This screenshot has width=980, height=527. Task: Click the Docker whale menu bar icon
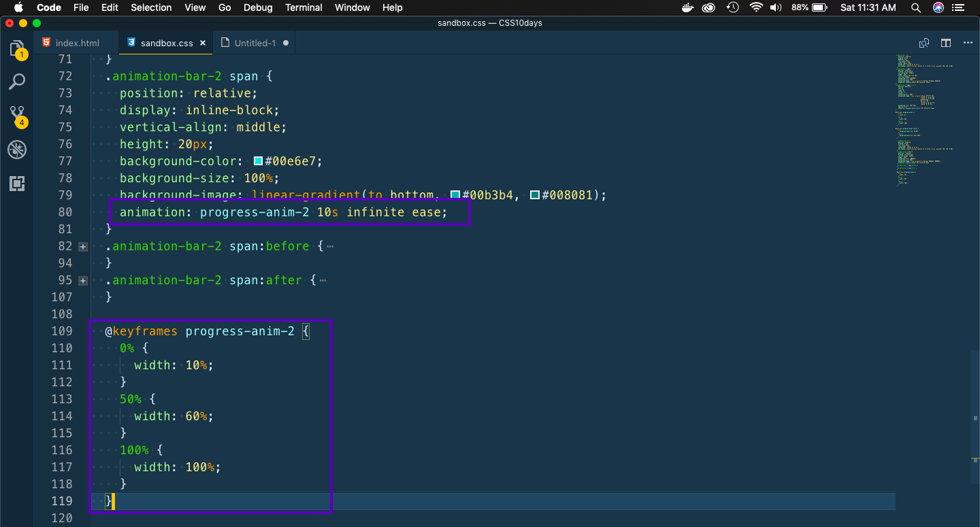click(689, 7)
